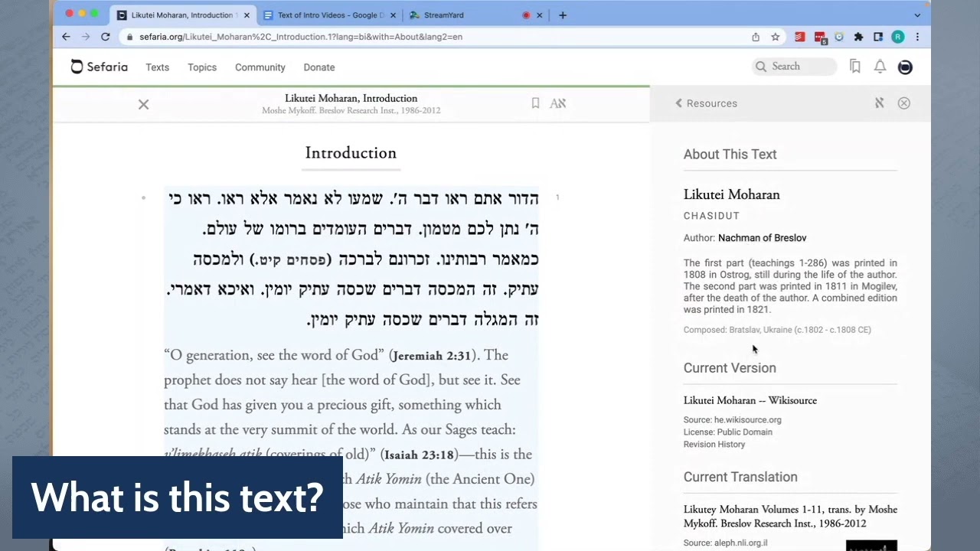This screenshot has height=551, width=980.
Task: Close the Text of Intro Videos tab
Action: [x=392, y=15]
